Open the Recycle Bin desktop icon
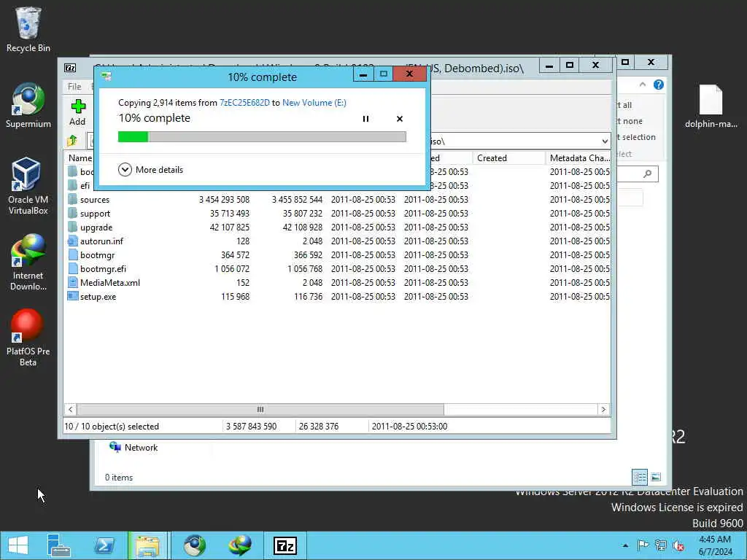Viewport: 747px width, 560px height. (x=28, y=29)
